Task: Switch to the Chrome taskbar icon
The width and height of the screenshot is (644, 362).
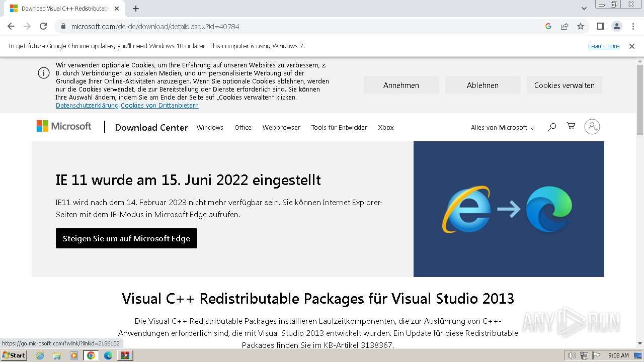Action: pos(91,355)
